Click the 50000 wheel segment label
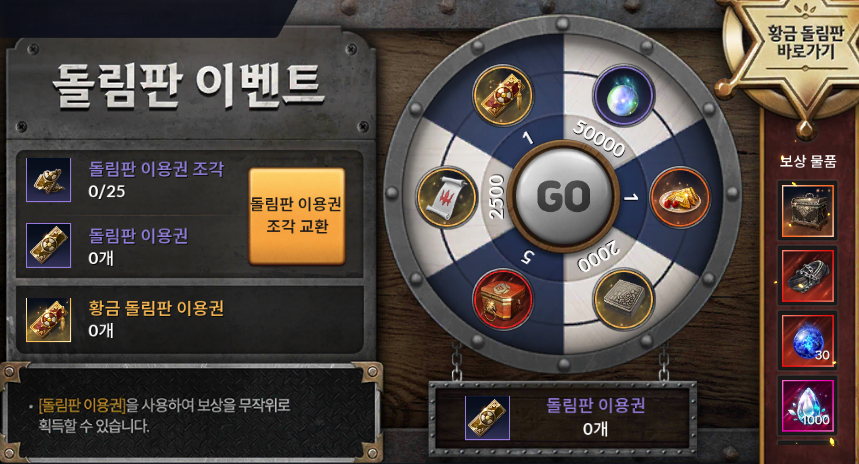Screen dimensions: 859x464 pyautogui.click(x=599, y=138)
